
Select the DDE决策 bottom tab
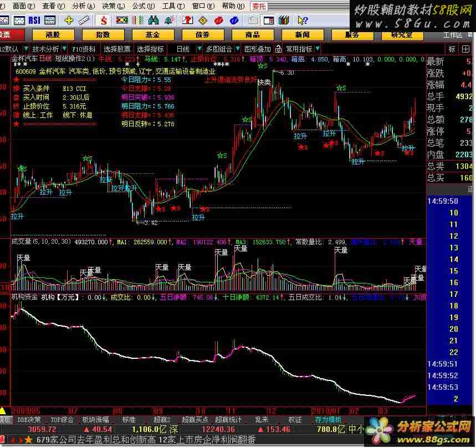(x=29, y=420)
